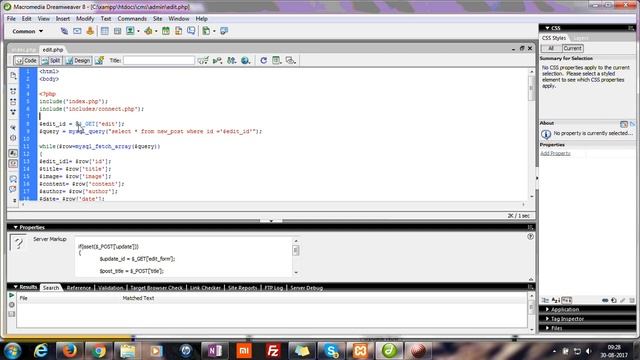Open the Common insert category dropdown

pyautogui.click(x=27, y=31)
